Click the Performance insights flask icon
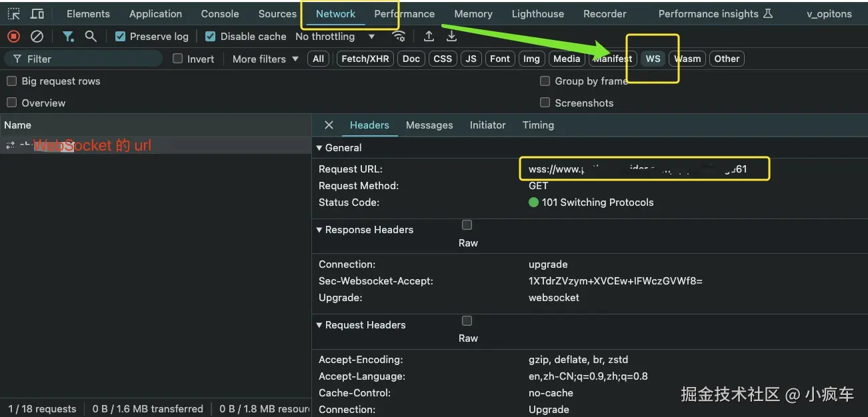868x417 pixels. click(767, 14)
